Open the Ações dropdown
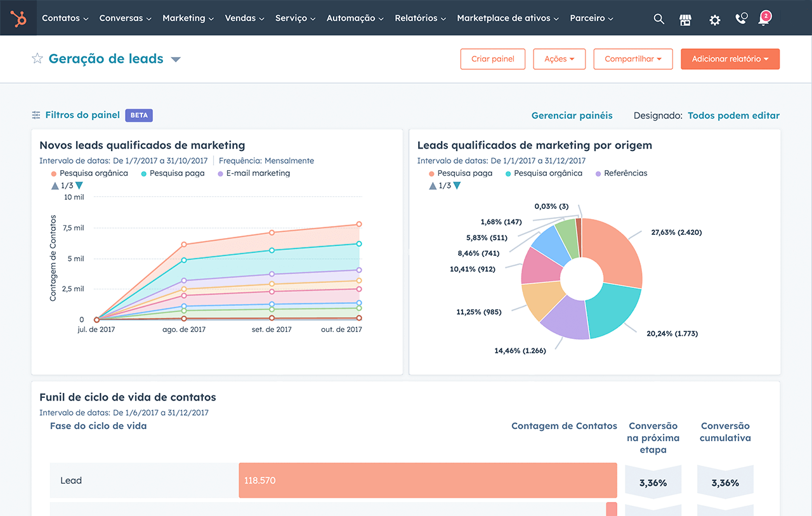This screenshot has width=812, height=516. [559, 58]
